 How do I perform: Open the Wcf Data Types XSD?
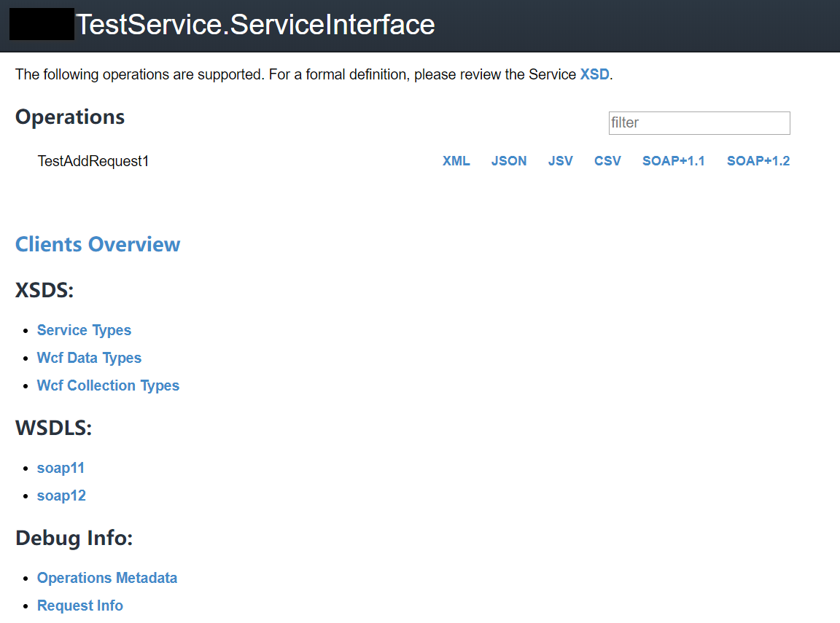[89, 358]
